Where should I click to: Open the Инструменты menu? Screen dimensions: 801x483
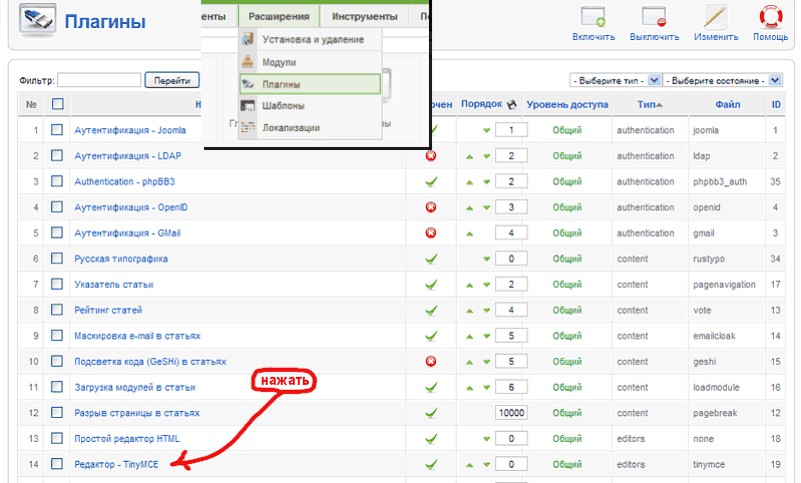click(x=365, y=16)
